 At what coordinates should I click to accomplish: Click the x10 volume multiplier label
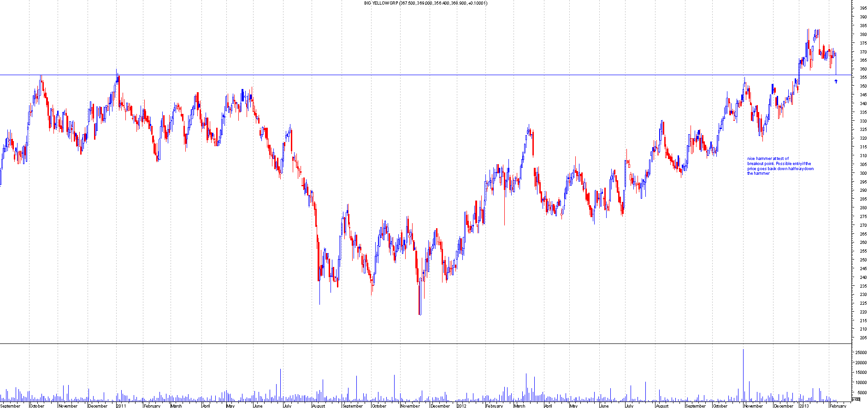856,399
